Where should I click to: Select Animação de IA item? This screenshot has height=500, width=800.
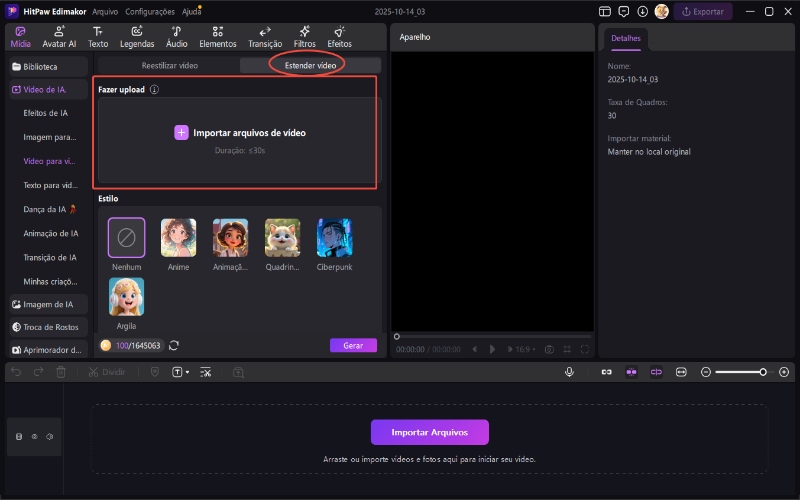point(51,233)
